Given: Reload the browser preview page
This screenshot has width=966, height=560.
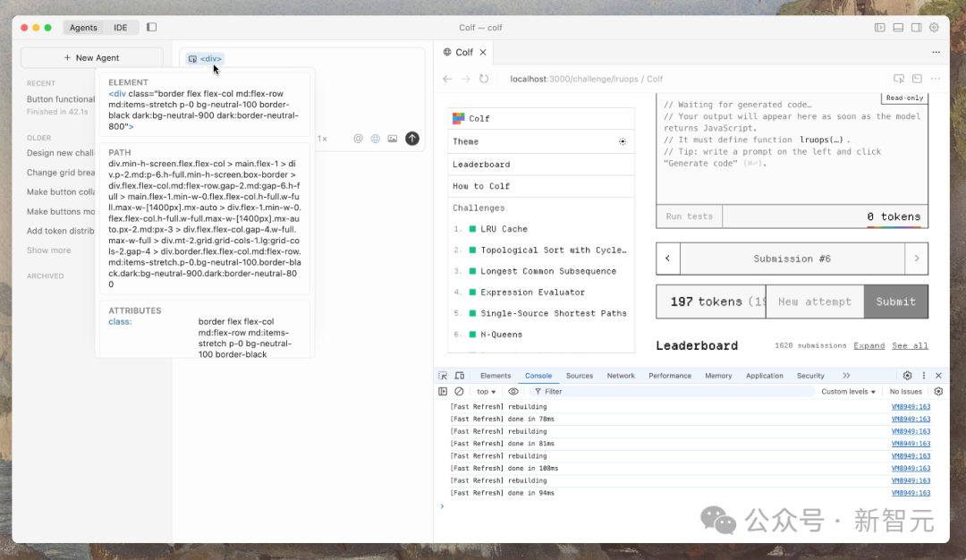Looking at the screenshot, I should click(484, 79).
